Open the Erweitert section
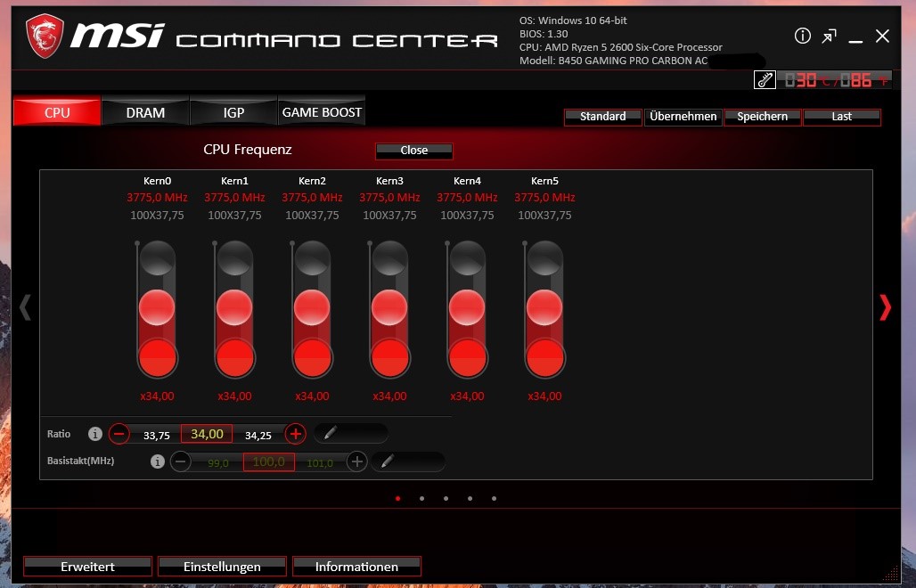This screenshot has height=588, width=916. 87,567
